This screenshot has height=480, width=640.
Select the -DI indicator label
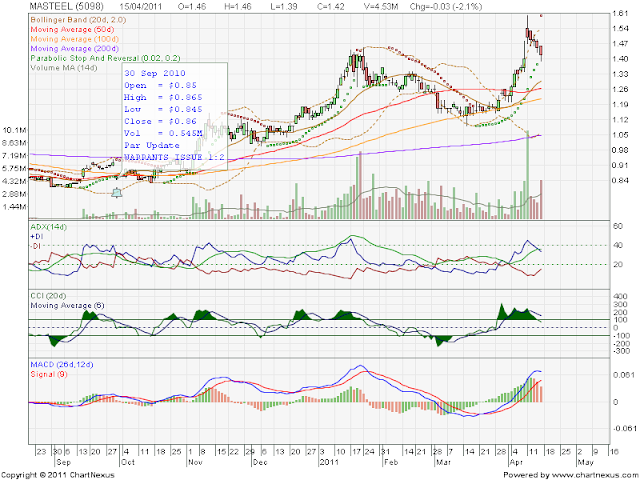(36, 246)
